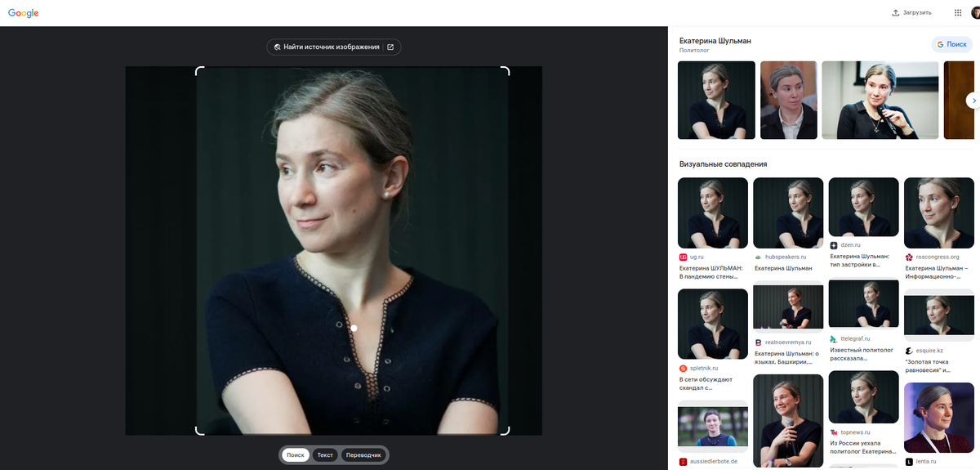Click the lens icon in Найти источник изображения

[x=278, y=47]
